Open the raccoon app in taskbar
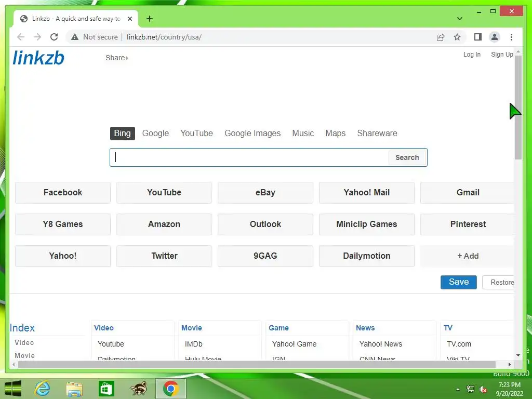The height and width of the screenshot is (399, 532). (139, 389)
